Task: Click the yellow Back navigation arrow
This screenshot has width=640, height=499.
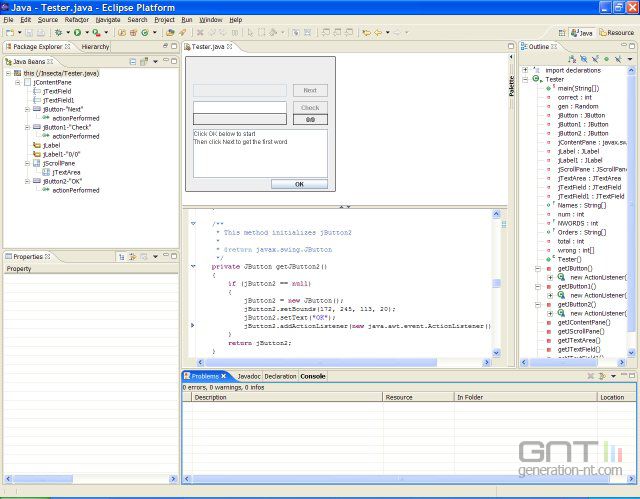Action: [378, 32]
